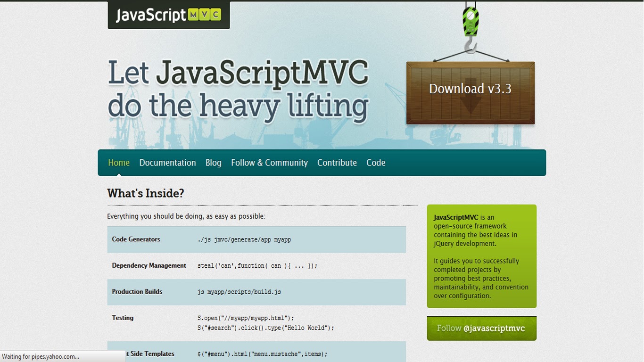The image size is (644, 362).
Task: Click 'Everything you should be doing' intro text
Action: [186, 216]
